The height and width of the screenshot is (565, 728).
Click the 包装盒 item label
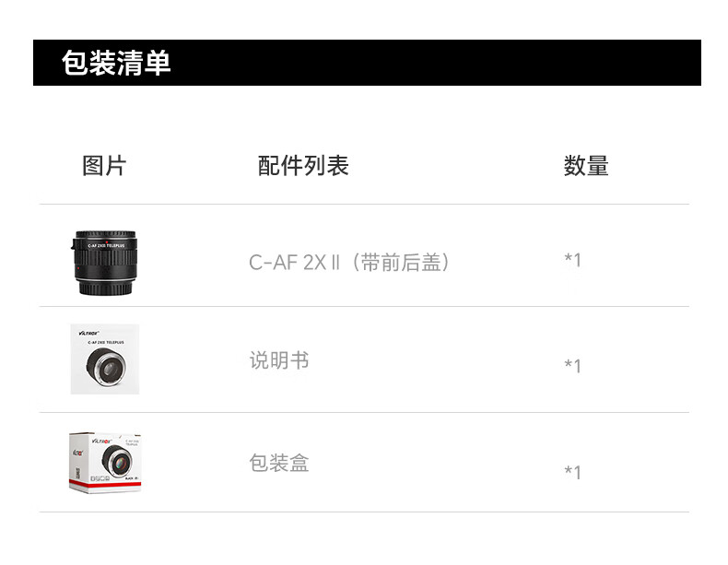[279, 463]
